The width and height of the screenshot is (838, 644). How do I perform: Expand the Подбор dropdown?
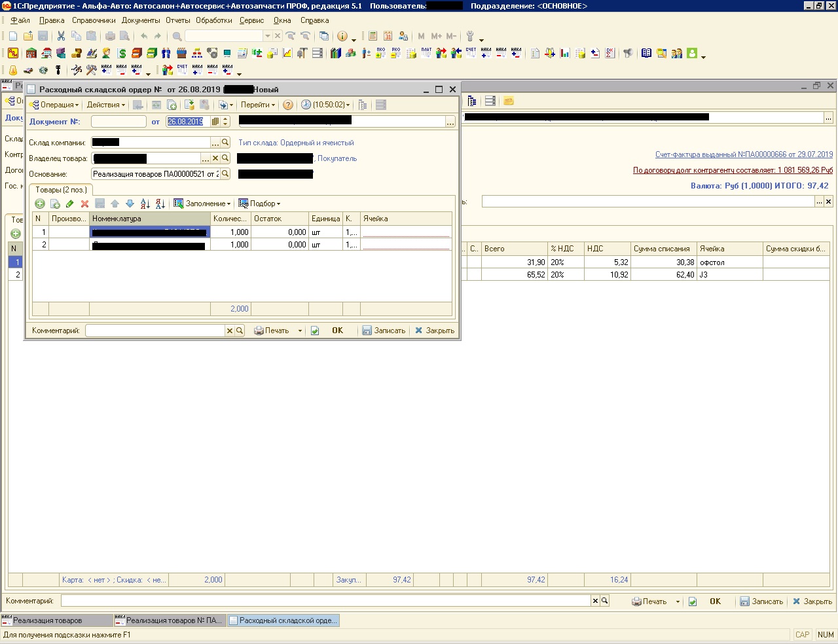(x=259, y=204)
